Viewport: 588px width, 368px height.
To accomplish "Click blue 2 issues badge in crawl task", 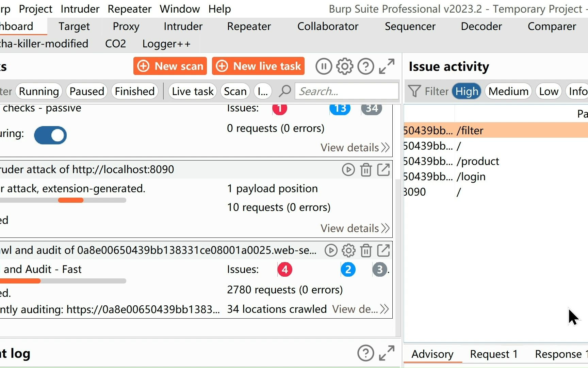I will pyautogui.click(x=348, y=270).
